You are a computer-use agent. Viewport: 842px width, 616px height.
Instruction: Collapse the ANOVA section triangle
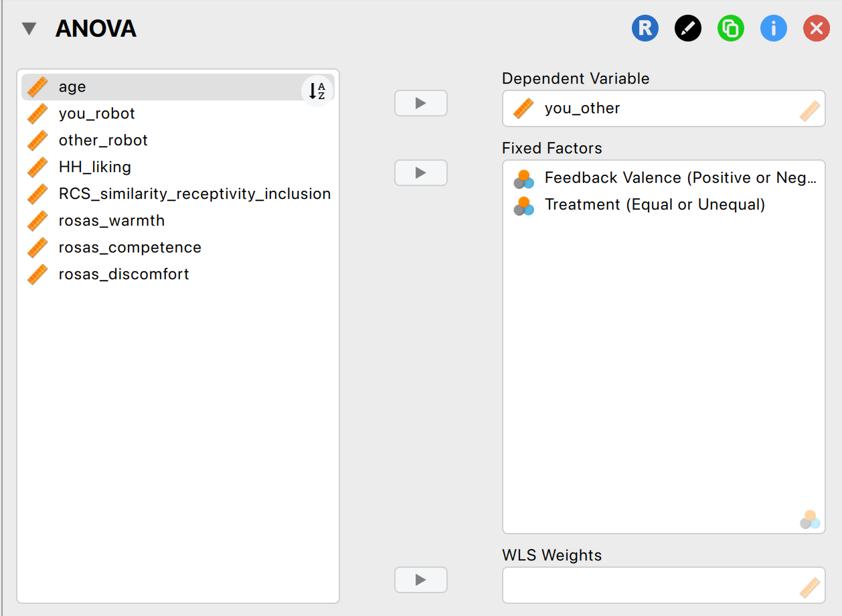pos(29,29)
